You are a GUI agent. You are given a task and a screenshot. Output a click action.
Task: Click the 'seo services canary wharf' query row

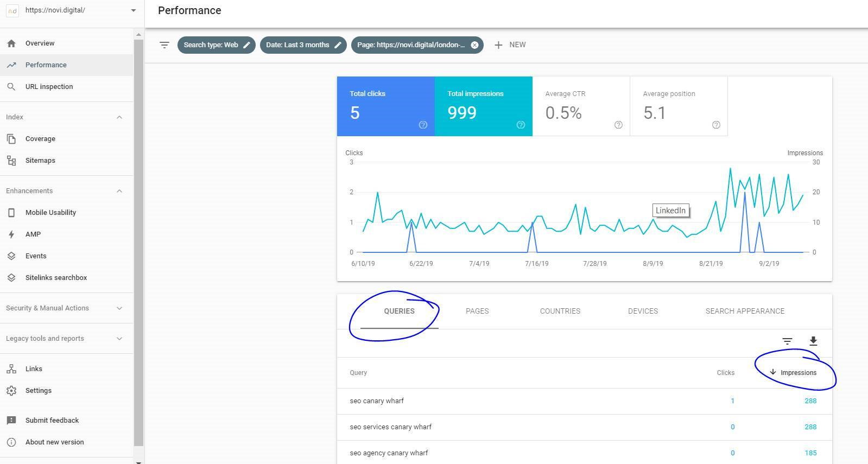point(584,427)
